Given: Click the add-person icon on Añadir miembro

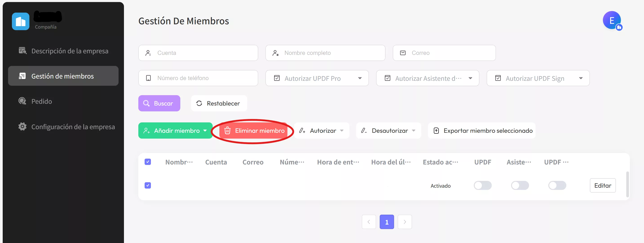Looking at the screenshot, I should tap(146, 130).
